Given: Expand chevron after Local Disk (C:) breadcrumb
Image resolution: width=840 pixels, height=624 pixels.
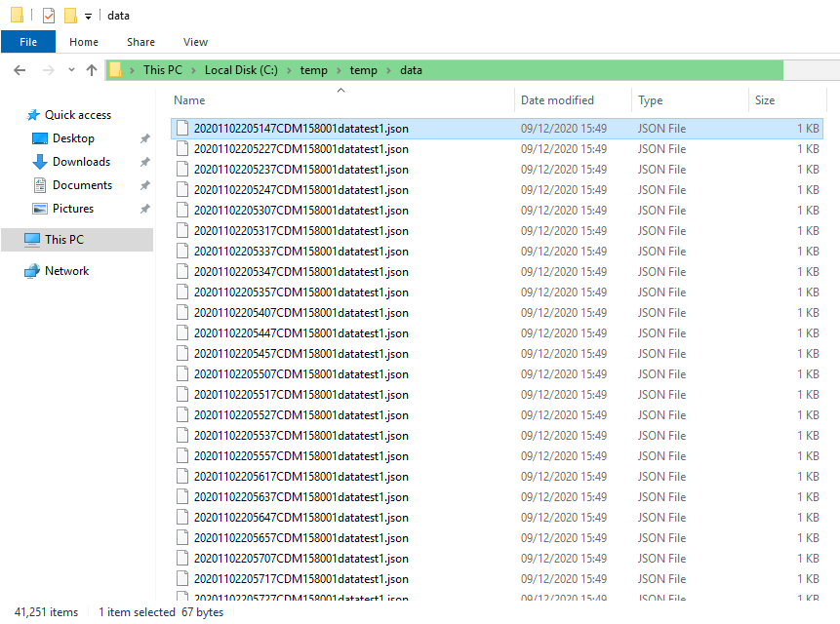Looking at the screenshot, I should point(289,70).
